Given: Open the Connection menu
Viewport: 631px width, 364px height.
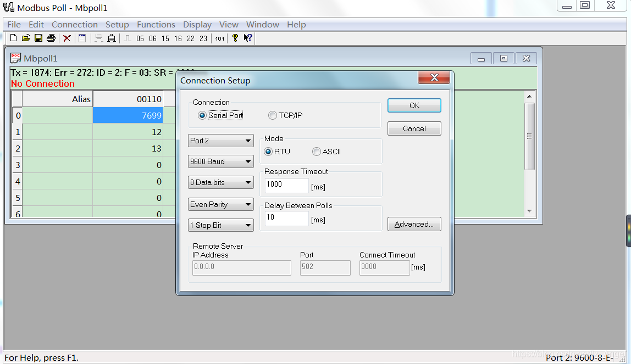Looking at the screenshot, I should pos(74,25).
